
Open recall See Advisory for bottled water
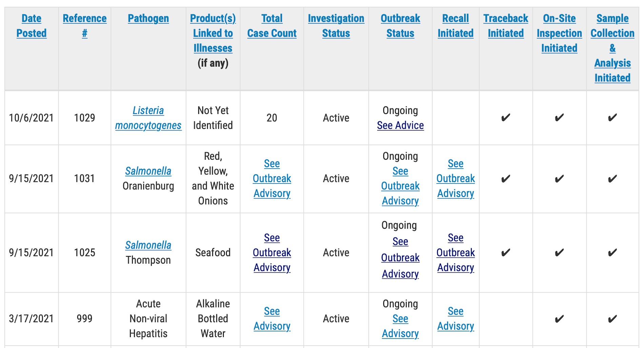(456, 318)
